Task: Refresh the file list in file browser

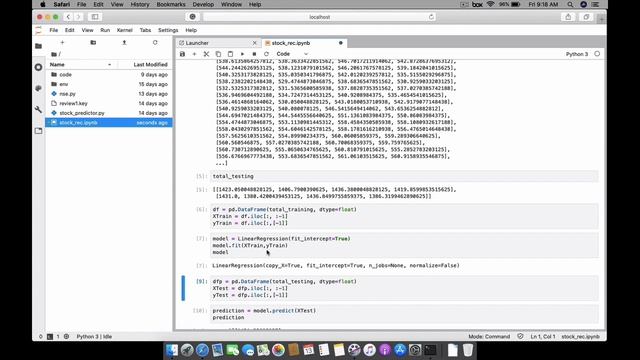Action: click(x=155, y=42)
